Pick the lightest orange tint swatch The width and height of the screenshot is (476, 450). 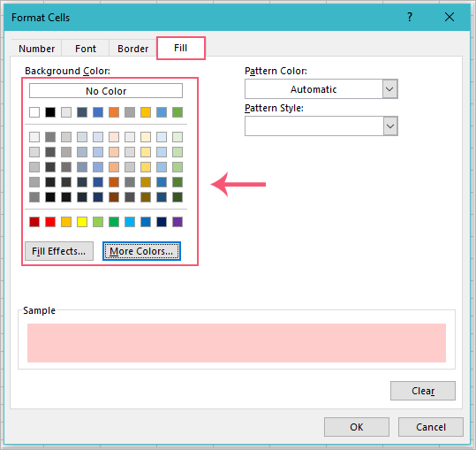point(114,137)
